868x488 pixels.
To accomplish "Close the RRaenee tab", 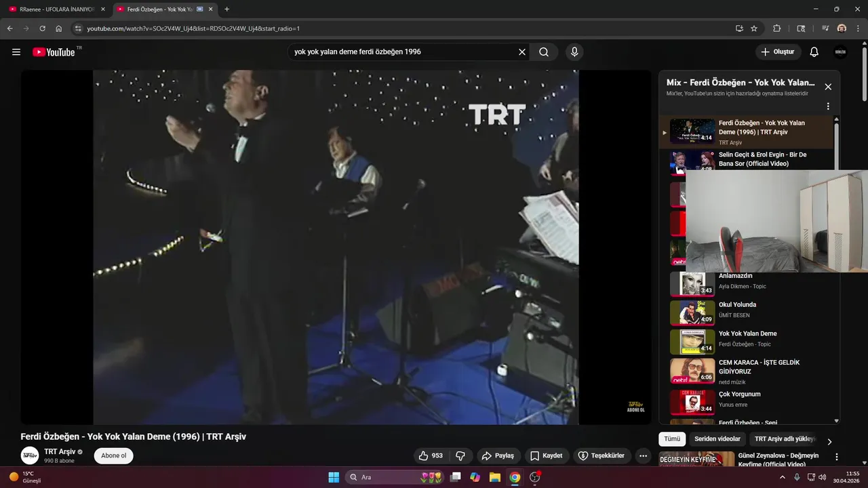I will click(x=103, y=9).
